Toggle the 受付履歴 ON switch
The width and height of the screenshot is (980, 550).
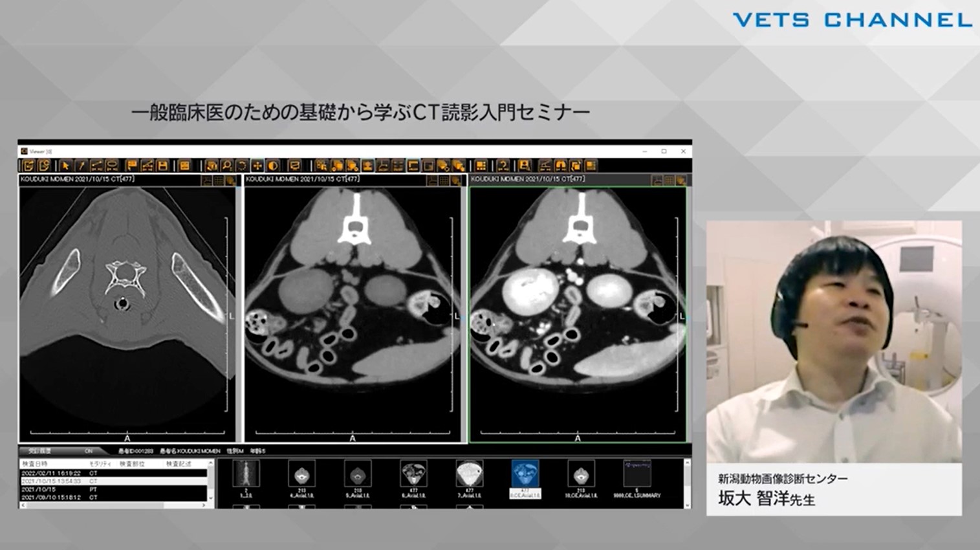pos(90,450)
